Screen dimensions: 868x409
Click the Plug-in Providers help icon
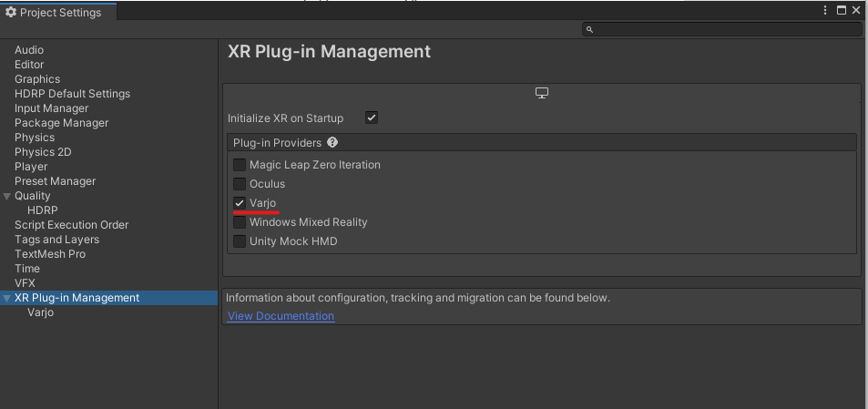coord(332,143)
